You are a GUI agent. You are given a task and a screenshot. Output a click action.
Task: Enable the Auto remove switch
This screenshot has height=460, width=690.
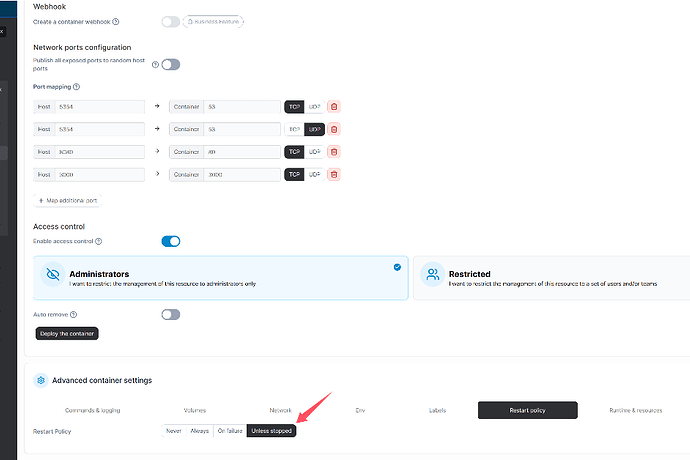coord(171,314)
